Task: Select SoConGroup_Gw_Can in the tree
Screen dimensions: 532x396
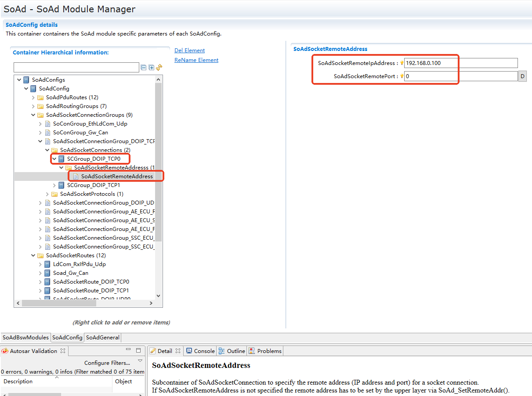Action: tap(80, 133)
